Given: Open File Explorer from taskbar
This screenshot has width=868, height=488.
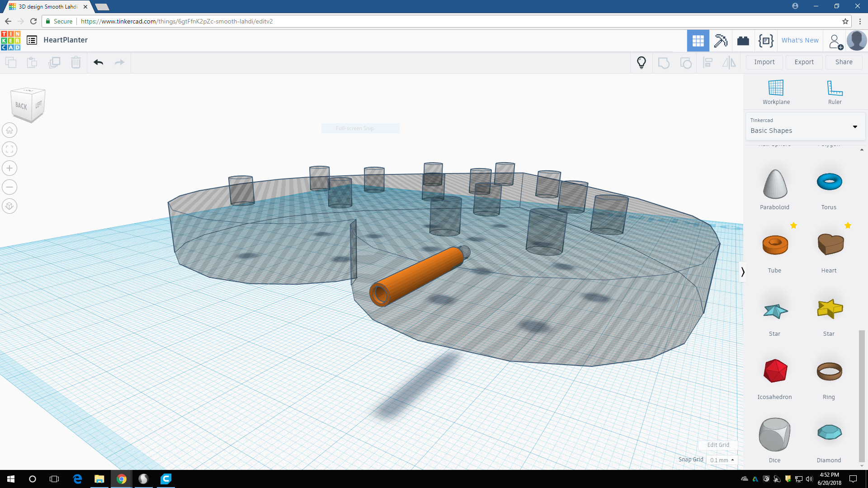Looking at the screenshot, I should pyautogui.click(x=99, y=479).
